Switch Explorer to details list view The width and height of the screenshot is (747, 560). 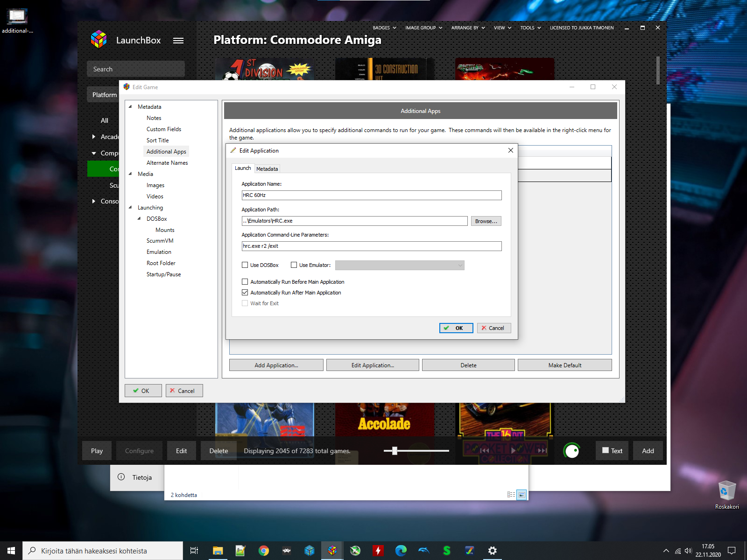click(511, 495)
